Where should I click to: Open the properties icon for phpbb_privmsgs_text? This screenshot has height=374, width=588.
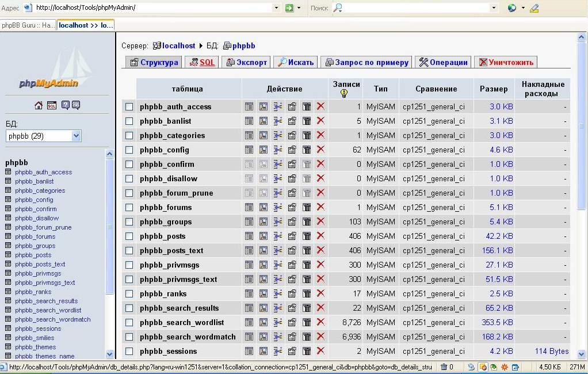pyautogui.click(x=292, y=279)
